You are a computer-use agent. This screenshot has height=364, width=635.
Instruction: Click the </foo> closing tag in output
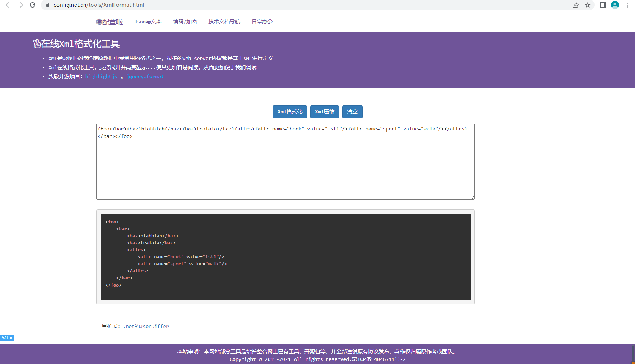(113, 285)
